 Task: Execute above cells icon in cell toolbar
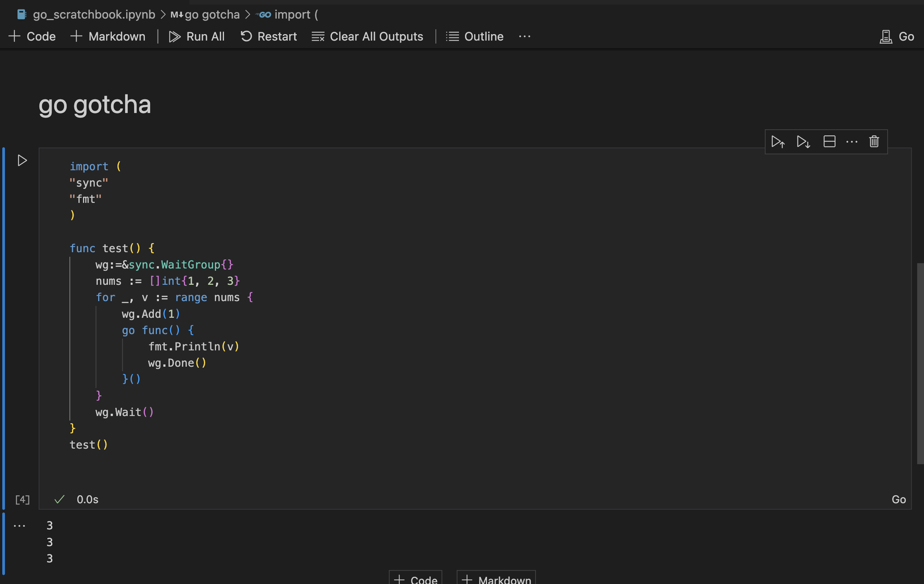click(x=778, y=142)
